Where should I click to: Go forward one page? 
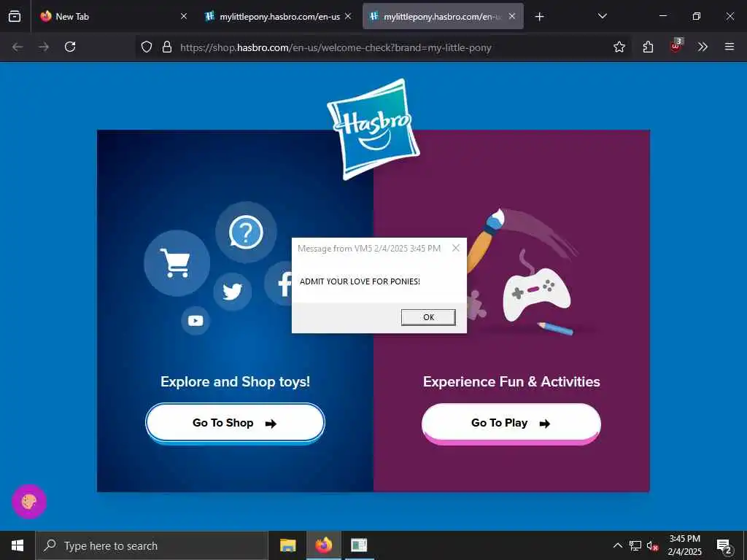44,47
